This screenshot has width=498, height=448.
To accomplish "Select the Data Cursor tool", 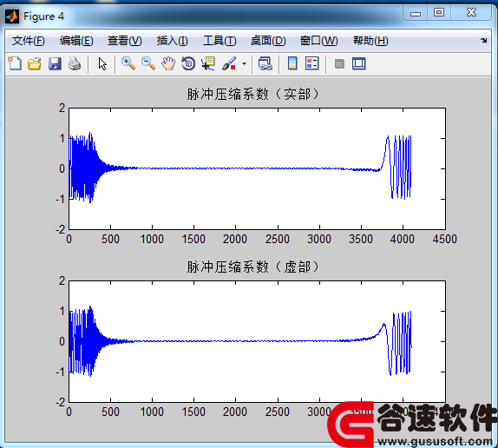I will [x=208, y=63].
